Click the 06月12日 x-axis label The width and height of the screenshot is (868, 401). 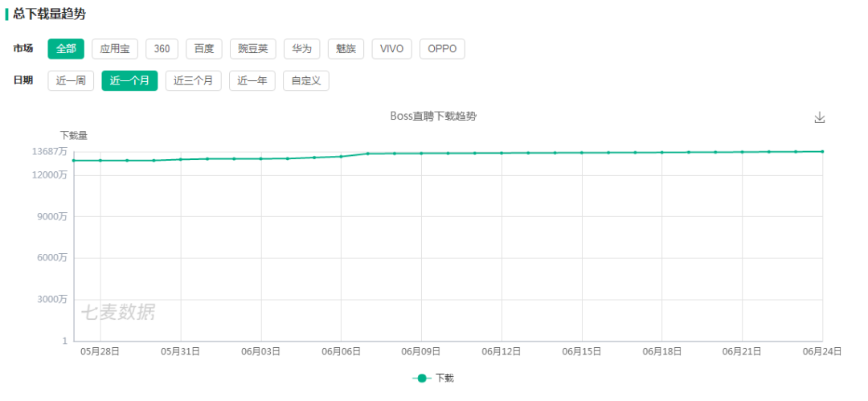(x=502, y=351)
